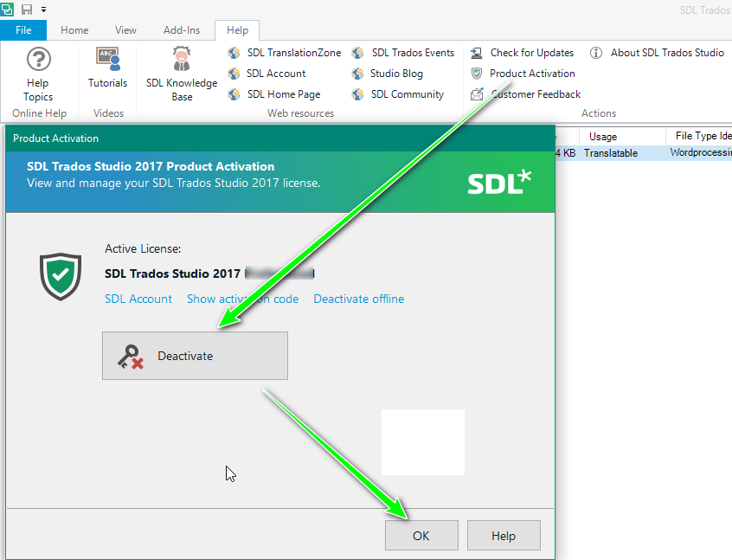Open the Help Topics icon
The image size is (732, 560).
[x=38, y=60]
